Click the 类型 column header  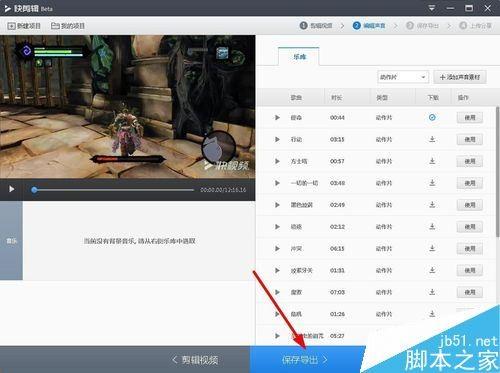[x=382, y=98]
